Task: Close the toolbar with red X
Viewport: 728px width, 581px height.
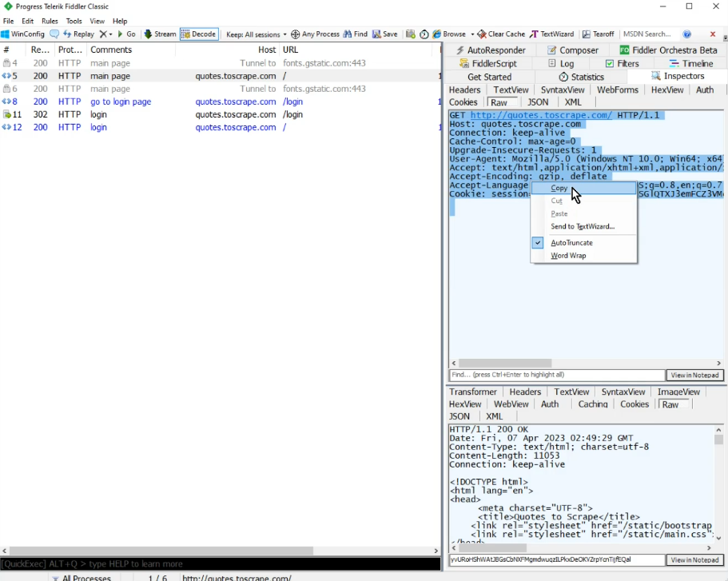Action: click(713, 34)
